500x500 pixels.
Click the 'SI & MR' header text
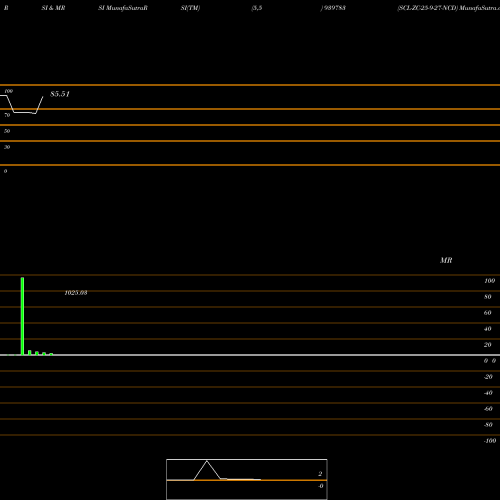pos(53,8)
